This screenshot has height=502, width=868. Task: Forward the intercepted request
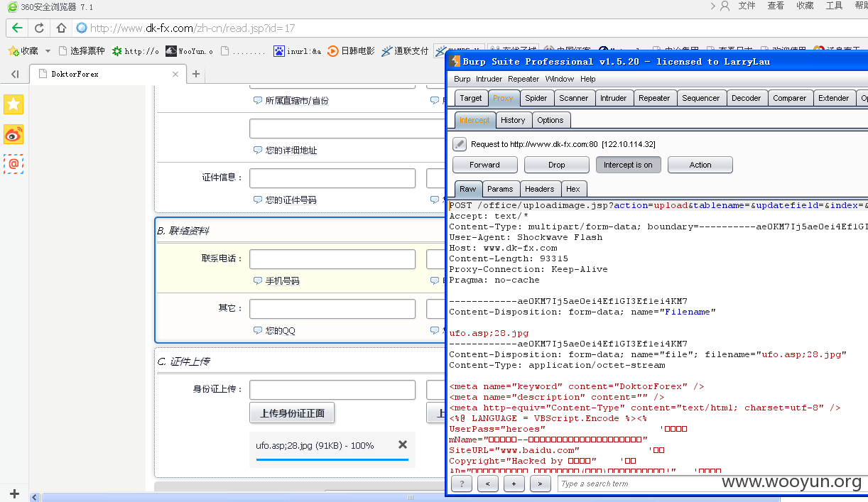[x=485, y=165]
